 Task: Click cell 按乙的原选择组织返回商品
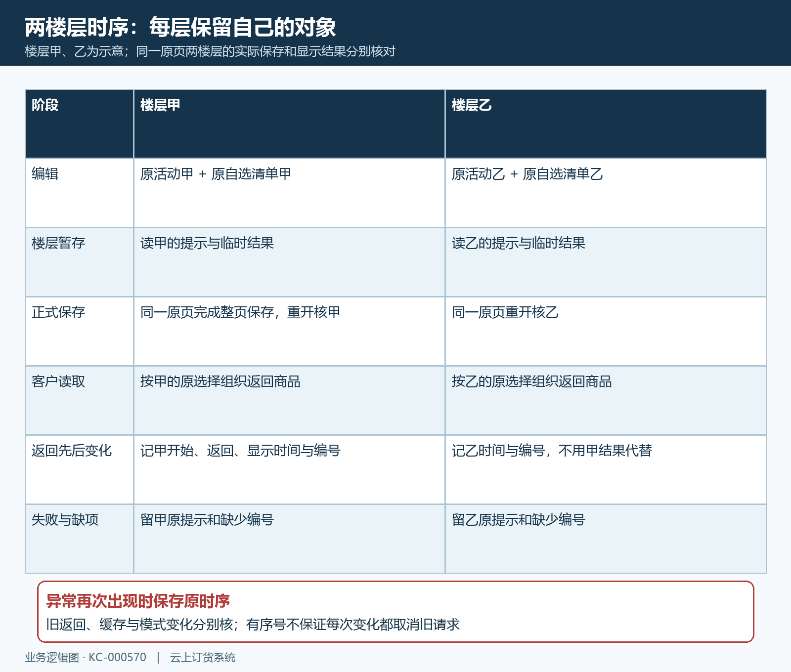[x=606, y=401]
